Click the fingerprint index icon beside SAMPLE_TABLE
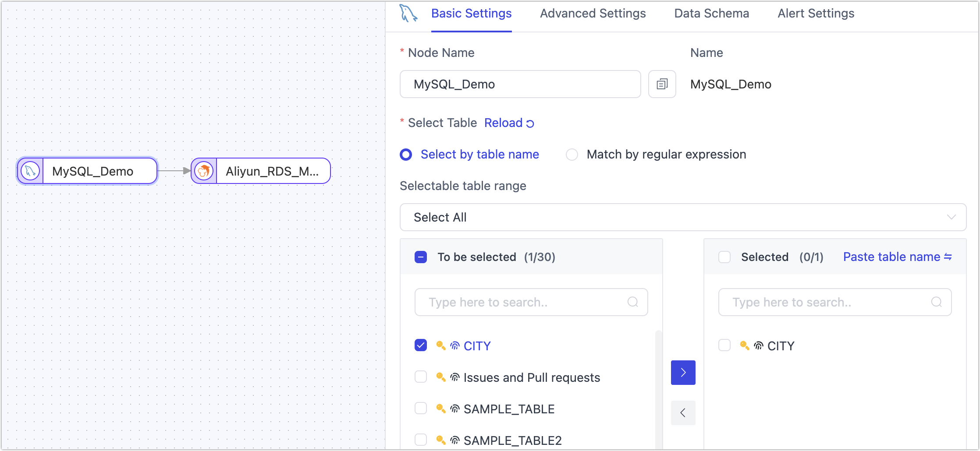The height and width of the screenshot is (451, 980). tap(454, 408)
